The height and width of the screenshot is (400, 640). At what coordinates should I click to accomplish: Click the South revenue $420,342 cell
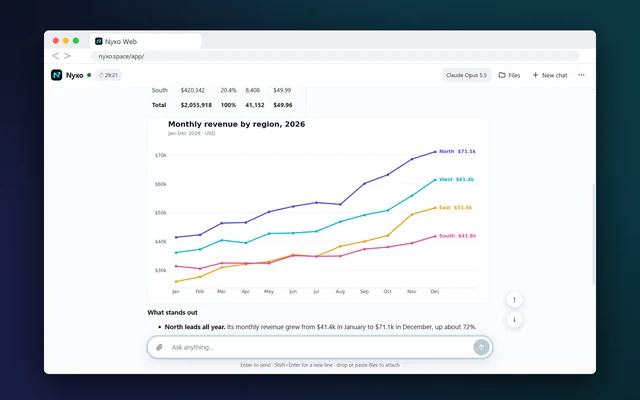(x=193, y=90)
